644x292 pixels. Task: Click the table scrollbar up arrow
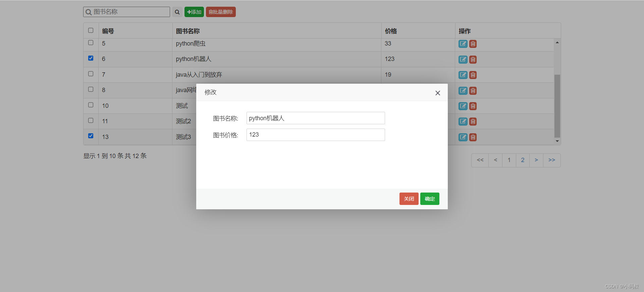(x=557, y=42)
